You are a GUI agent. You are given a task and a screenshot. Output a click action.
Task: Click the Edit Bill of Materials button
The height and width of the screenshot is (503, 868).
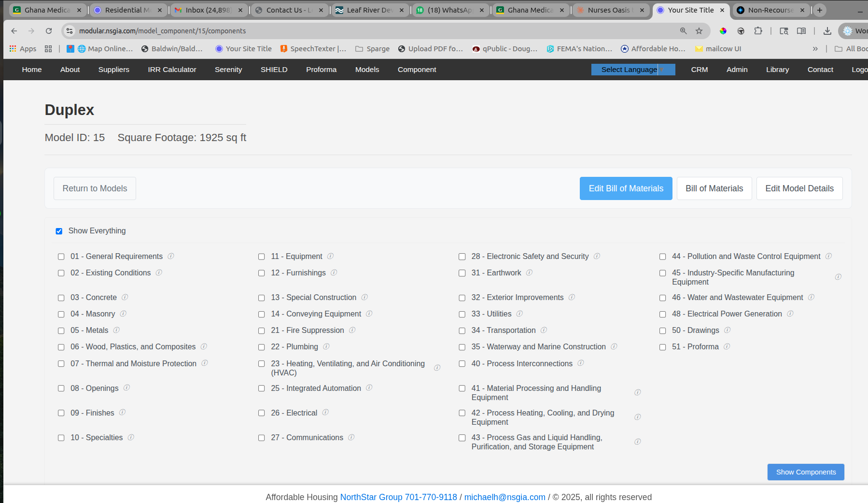[626, 188]
